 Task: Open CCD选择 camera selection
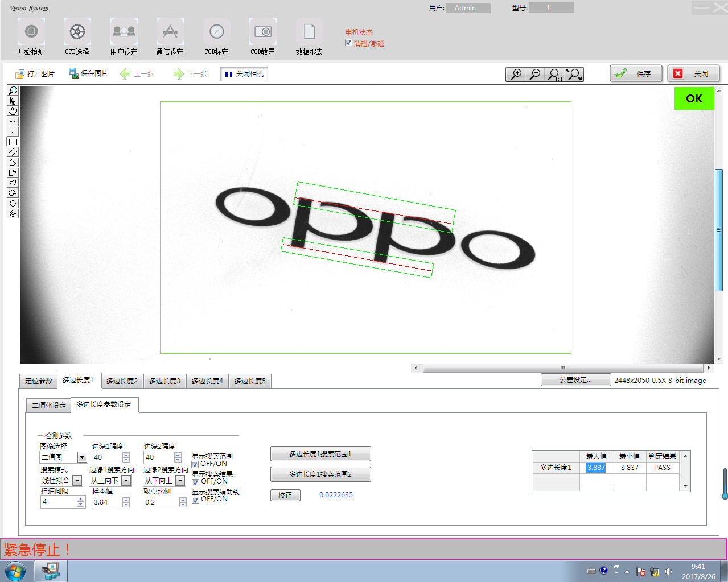coord(77,32)
